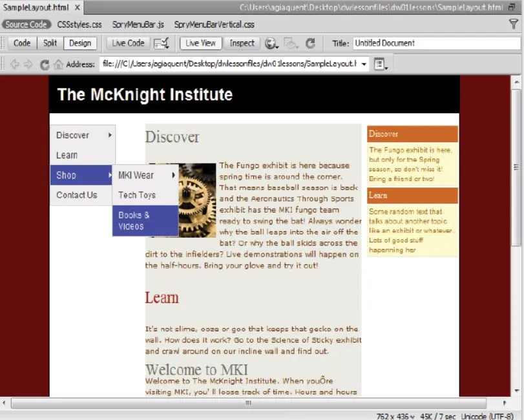Go back using the browser back arrow
The width and height of the screenshot is (524, 420).
(x=15, y=65)
